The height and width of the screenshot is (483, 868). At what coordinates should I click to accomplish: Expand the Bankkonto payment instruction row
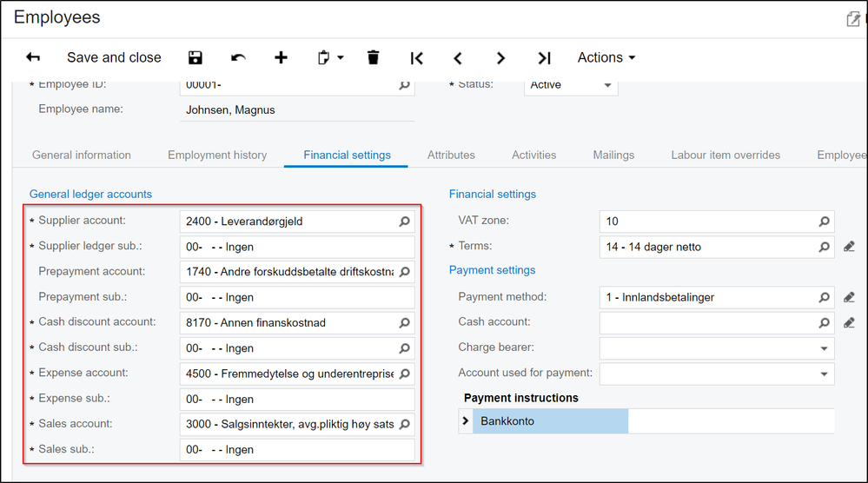(465, 421)
